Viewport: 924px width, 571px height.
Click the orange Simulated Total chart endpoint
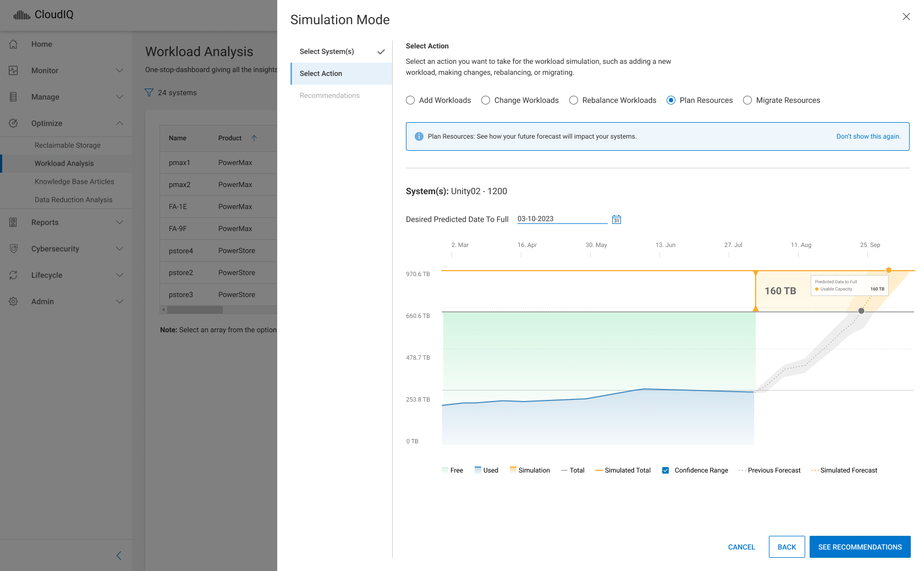pos(889,270)
